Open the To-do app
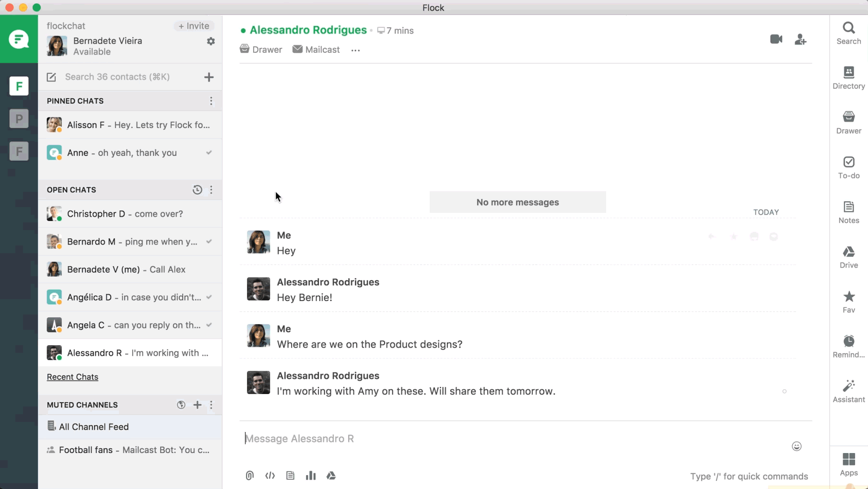The image size is (868, 489). pos(848,168)
